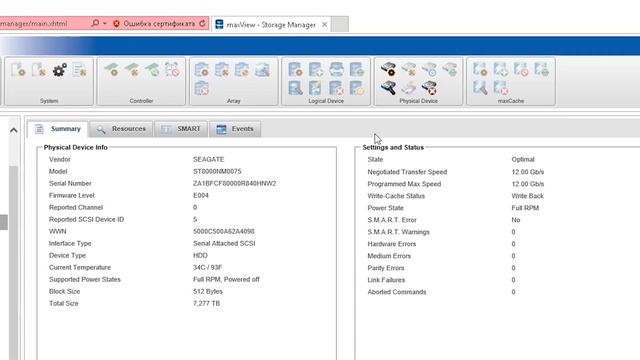This screenshot has width=640, height=360.
Task: Click the left pane scroll-up arrow
Action: click(13, 130)
